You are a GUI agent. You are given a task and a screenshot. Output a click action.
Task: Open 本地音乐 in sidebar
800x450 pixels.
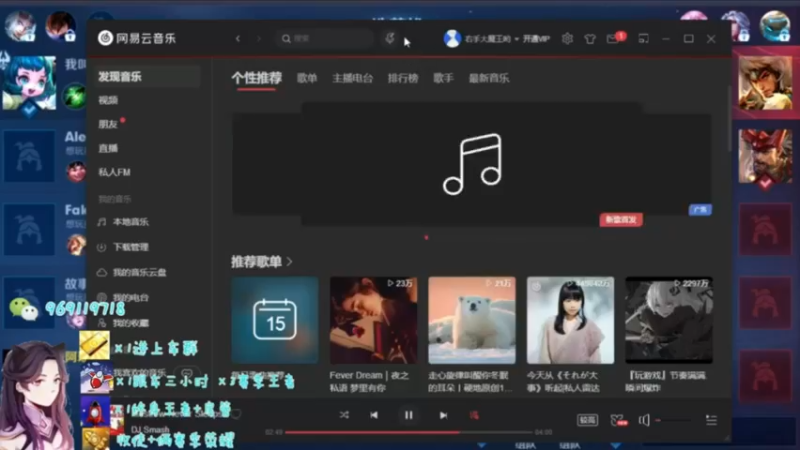[123, 222]
